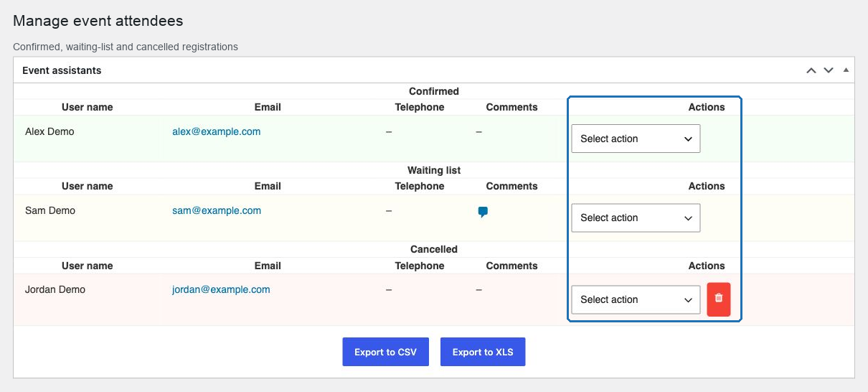
Task: Click the Confirmed section heading
Action: click(x=434, y=91)
